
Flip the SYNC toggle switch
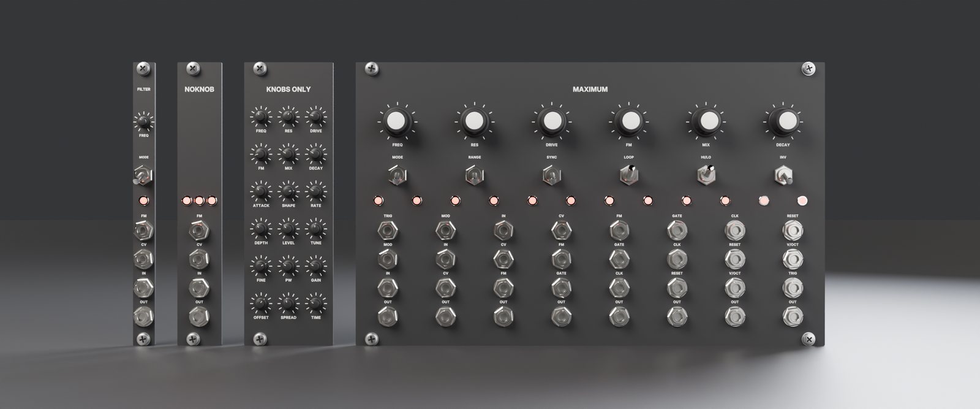551,176
